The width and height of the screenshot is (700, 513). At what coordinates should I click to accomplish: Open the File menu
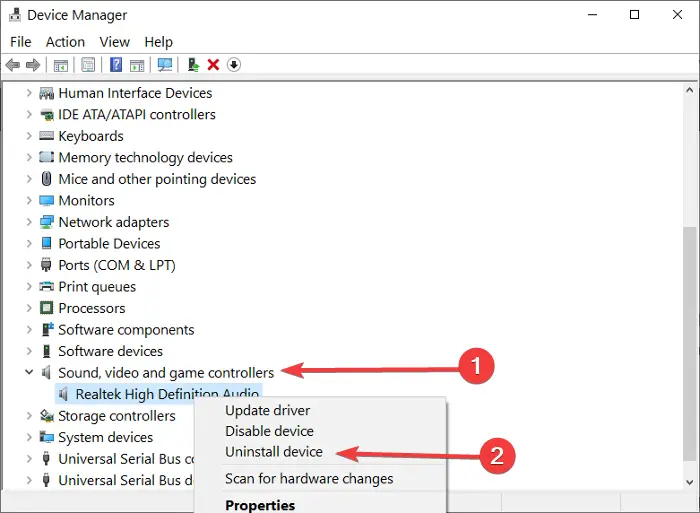(x=21, y=42)
